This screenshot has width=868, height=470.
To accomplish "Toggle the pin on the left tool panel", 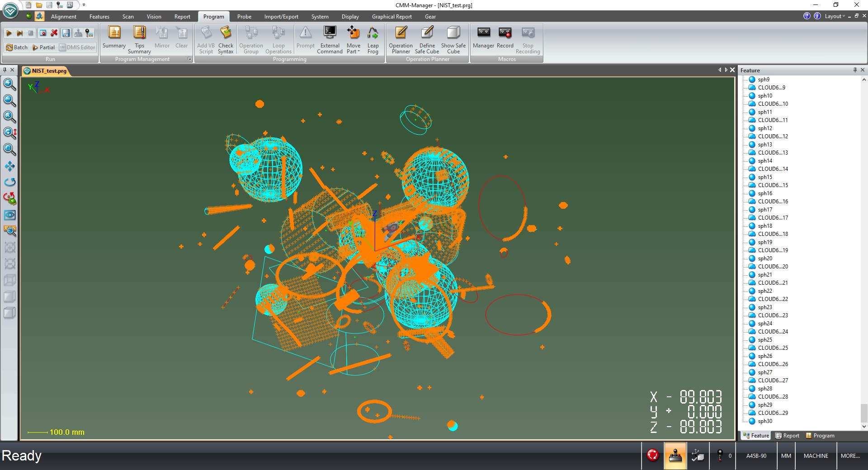I will tap(5, 70).
